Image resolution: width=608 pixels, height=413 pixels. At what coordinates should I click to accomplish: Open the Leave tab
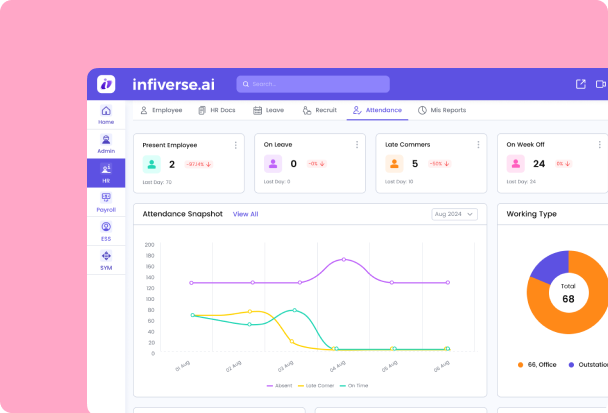pos(268,110)
